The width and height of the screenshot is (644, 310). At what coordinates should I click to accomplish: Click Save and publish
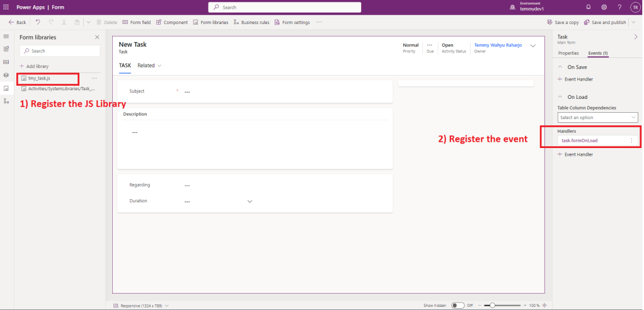[606, 22]
